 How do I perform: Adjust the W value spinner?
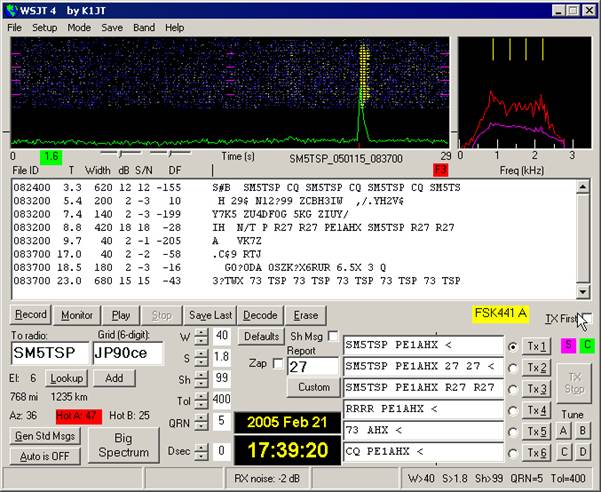[x=200, y=335]
